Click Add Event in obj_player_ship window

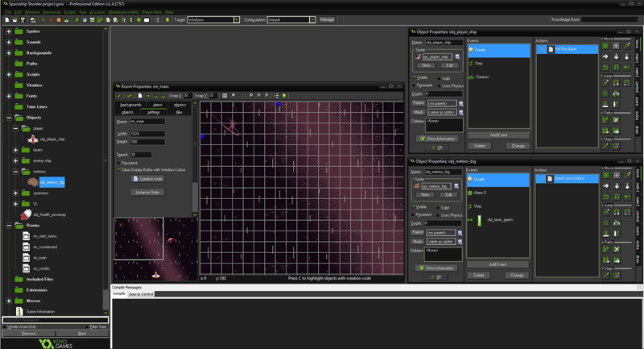pyautogui.click(x=498, y=135)
